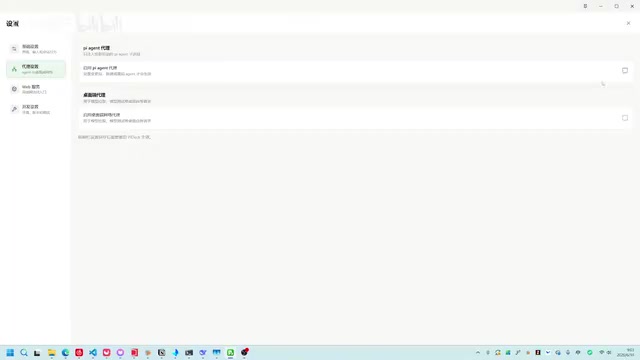Viewport: 640px width, 360px height.
Task: Open taskbar Search
Action: pyautogui.click(x=24, y=352)
